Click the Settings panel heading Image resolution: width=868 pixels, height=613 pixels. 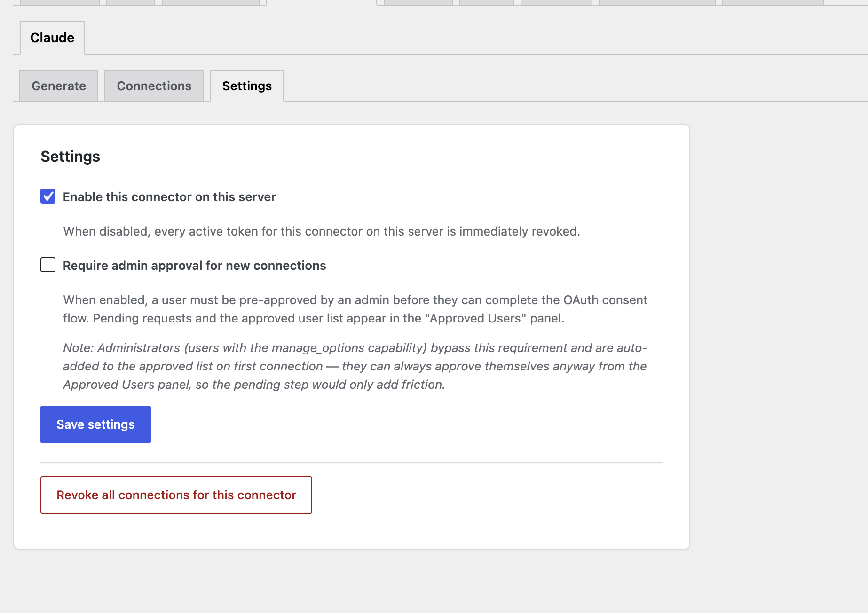click(x=71, y=157)
